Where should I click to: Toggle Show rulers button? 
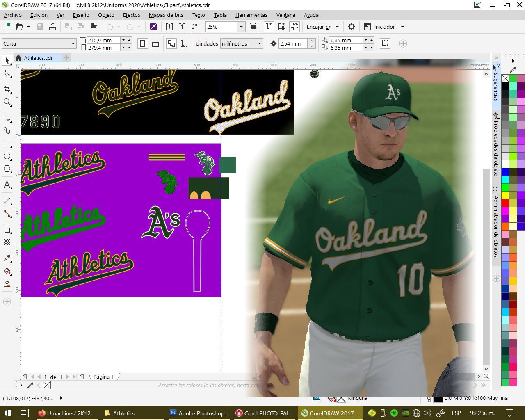pos(269,27)
